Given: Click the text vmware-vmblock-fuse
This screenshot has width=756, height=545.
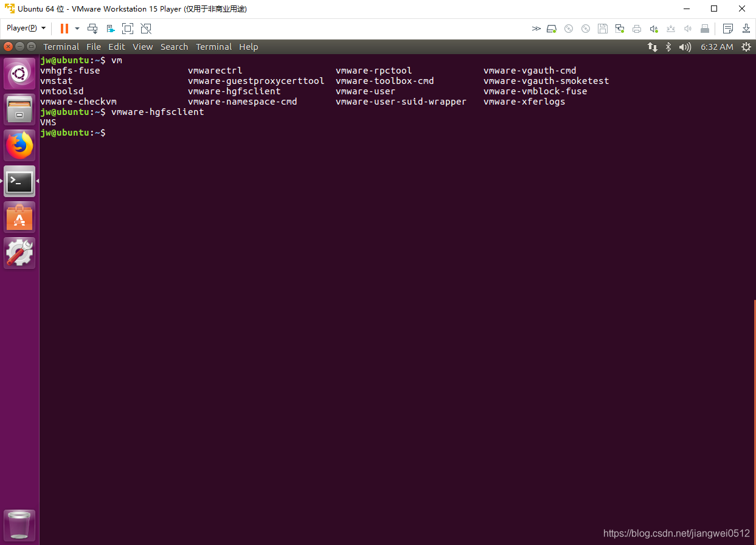Looking at the screenshot, I should pyautogui.click(x=535, y=91).
